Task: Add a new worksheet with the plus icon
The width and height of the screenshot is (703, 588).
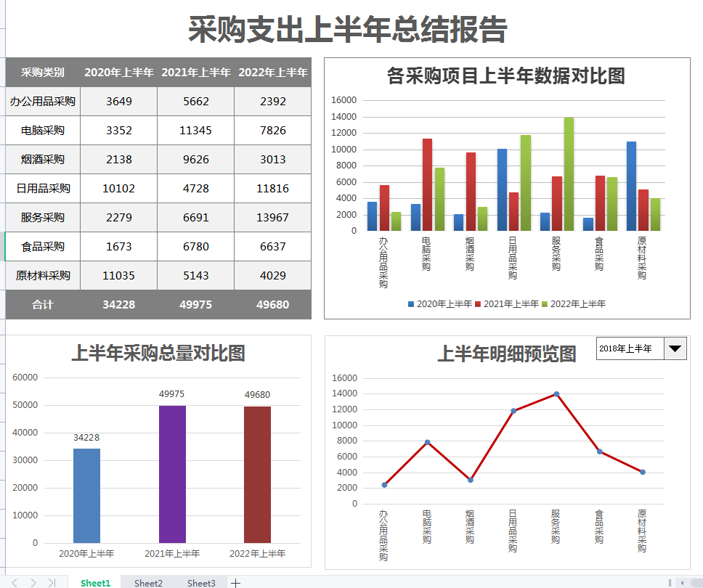Action: point(236,583)
